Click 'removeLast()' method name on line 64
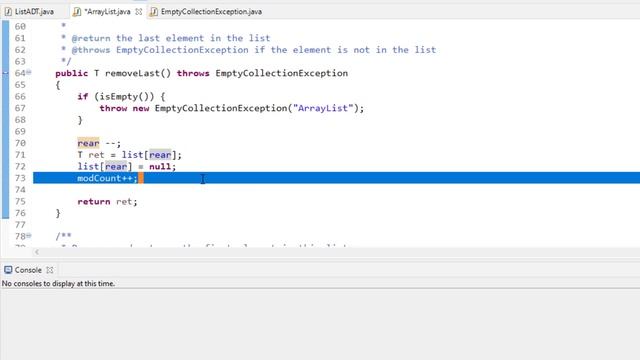Image resolution: width=640 pixels, height=360 pixels. point(138,73)
